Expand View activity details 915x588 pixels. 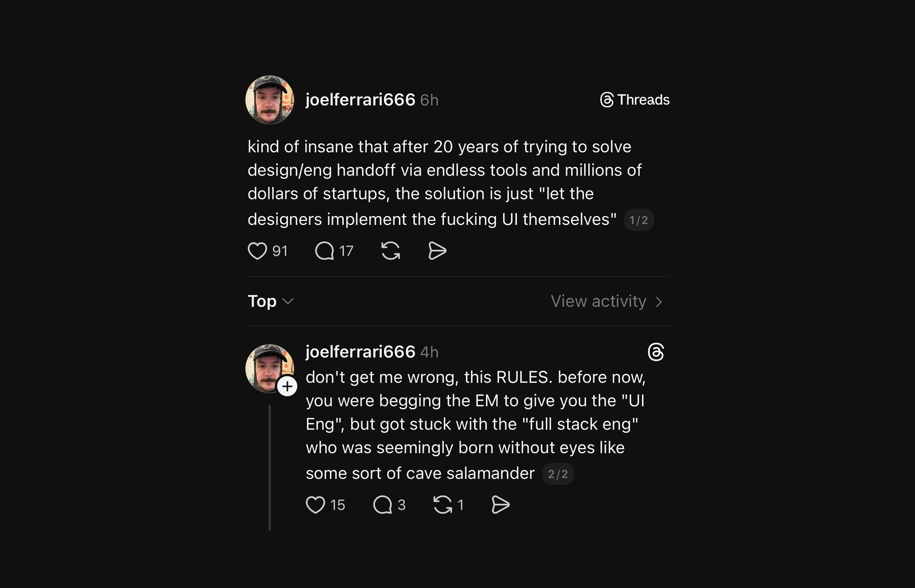(607, 301)
